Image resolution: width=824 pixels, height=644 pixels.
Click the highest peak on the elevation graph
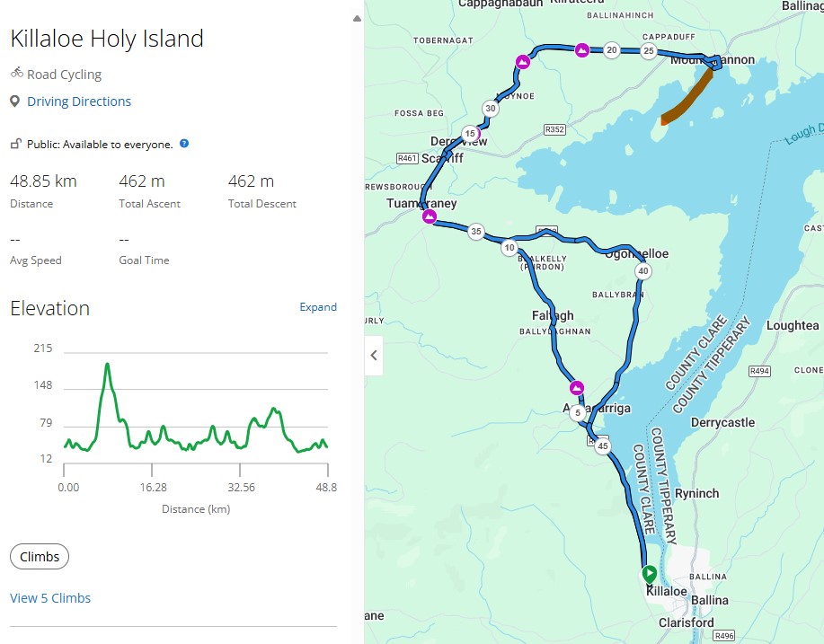108,365
